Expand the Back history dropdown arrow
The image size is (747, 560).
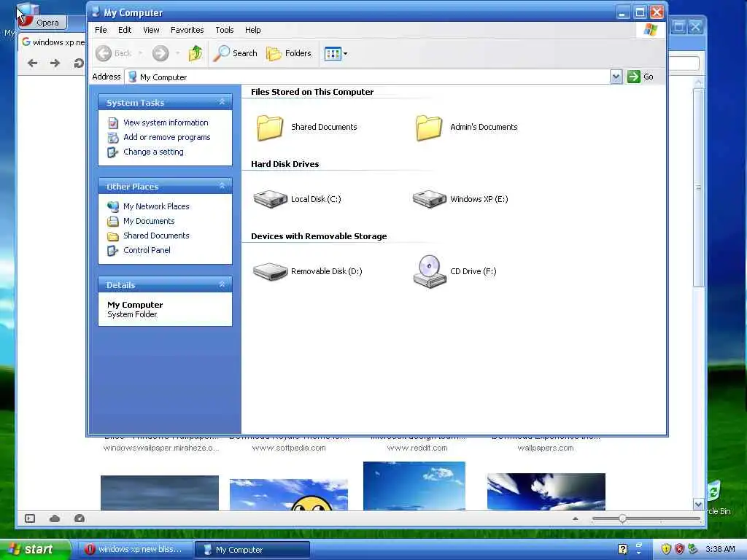point(141,53)
